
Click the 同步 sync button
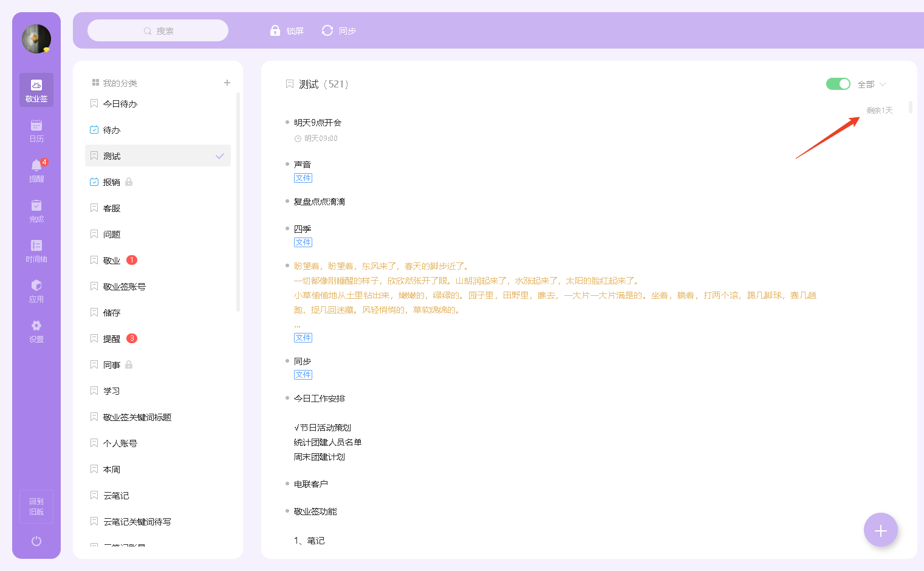click(339, 30)
